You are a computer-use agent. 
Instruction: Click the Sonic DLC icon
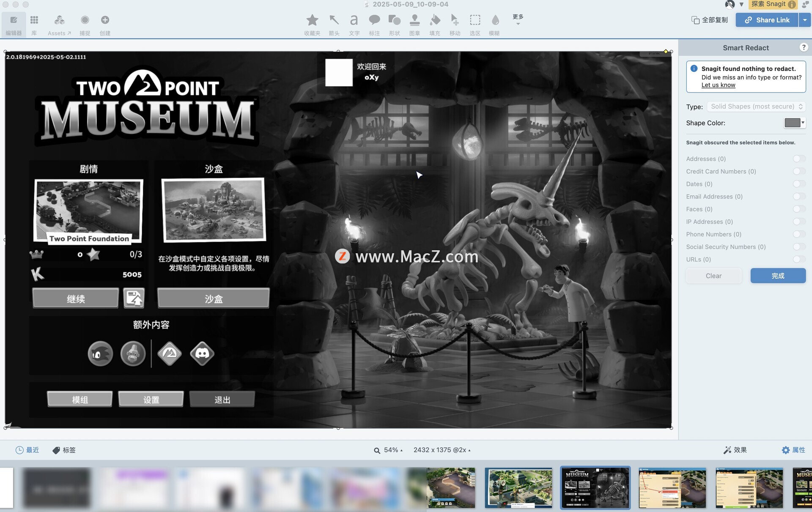tap(100, 353)
